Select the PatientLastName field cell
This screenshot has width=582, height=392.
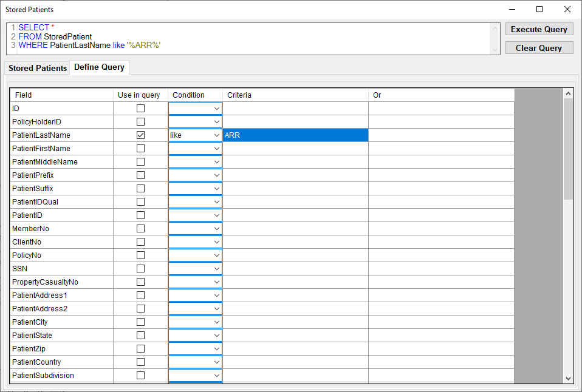click(61, 135)
